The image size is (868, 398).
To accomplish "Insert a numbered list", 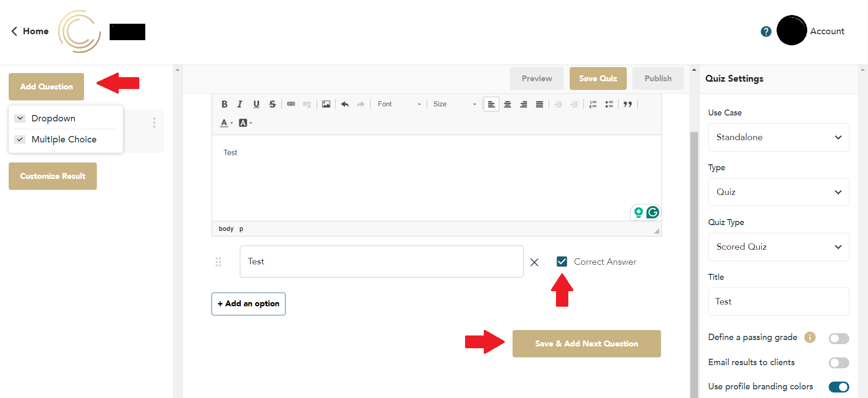I will 593,104.
